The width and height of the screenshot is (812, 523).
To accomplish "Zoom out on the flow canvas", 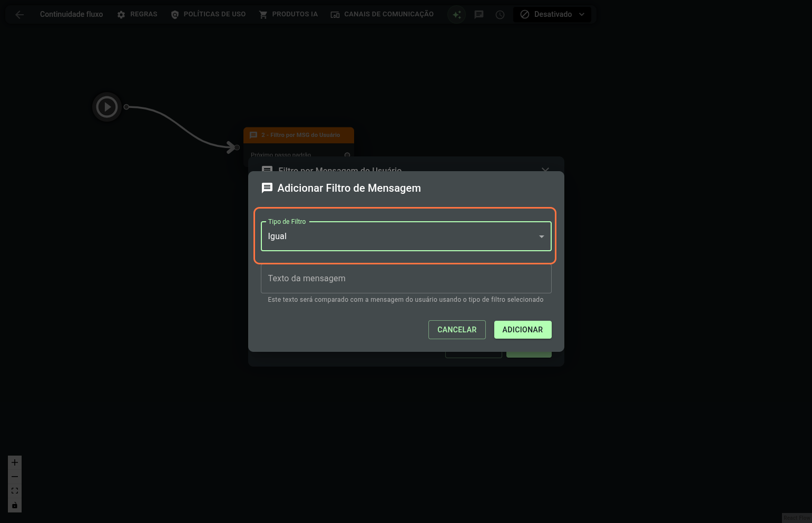I will click(15, 477).
